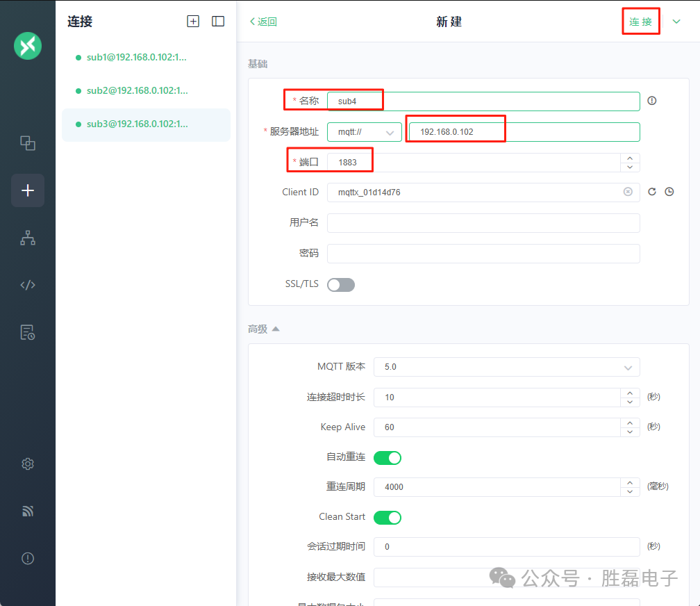This screenshot has width=700, height=606.
Task: Increase 连接超时时长 value
Action: point(630,393)
